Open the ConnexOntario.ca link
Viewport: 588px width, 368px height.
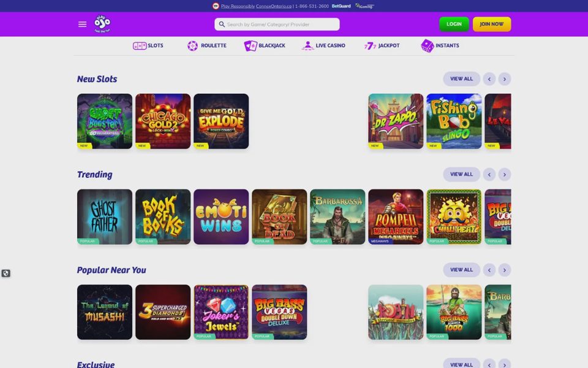point(274,6)
